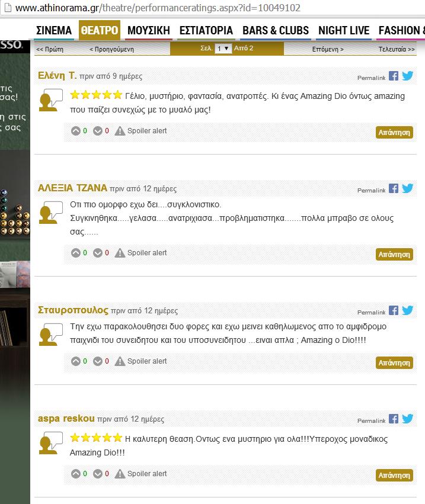This screenshot has width=425, height=504.
Task: Flag ΑΛΕΞΙΑ ΤΖΑΝΑ review with Spoiler alert
Action: (x=140, y=253)
